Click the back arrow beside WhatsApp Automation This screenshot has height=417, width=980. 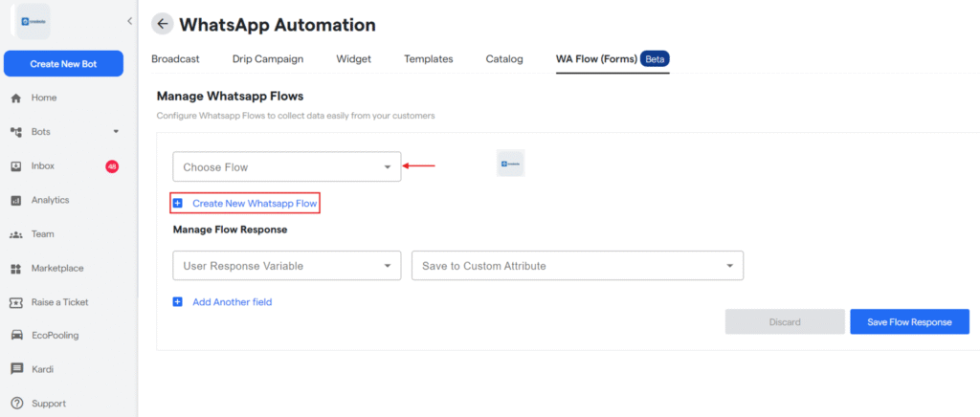(163, 25)
